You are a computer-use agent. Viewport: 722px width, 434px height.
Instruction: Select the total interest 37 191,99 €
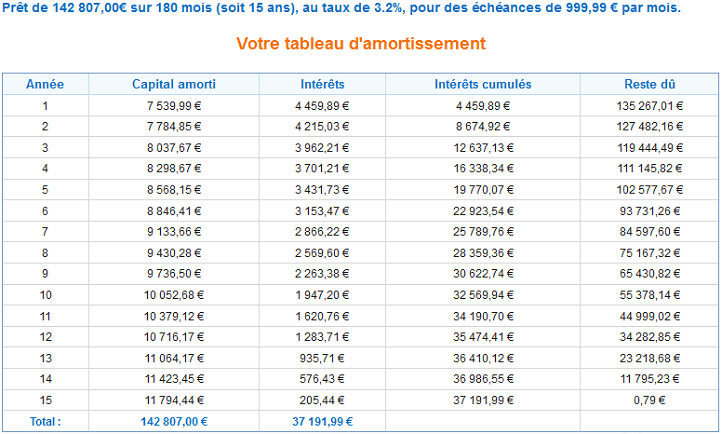pyautogui.click(x=323, y=421)
